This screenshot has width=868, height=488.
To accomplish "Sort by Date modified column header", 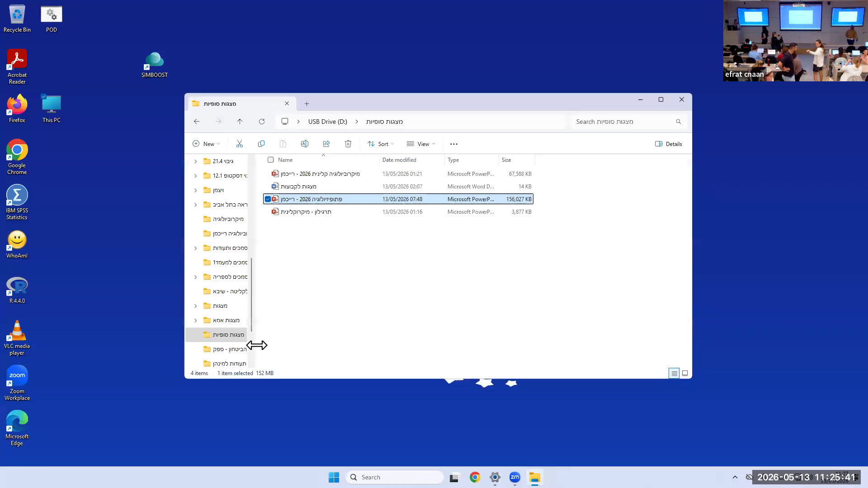I will (x=399, y=160).
